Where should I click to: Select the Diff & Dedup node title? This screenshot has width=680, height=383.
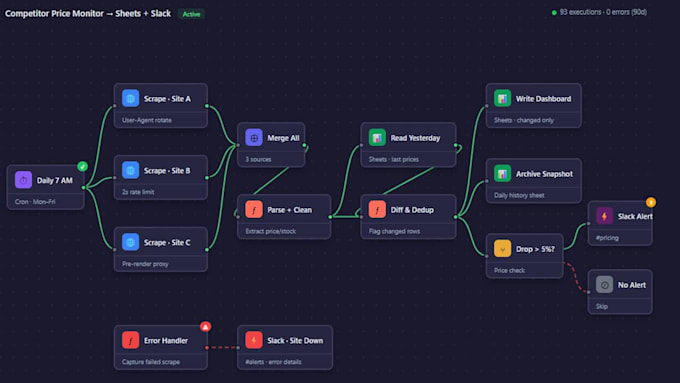tap(412, 210)
